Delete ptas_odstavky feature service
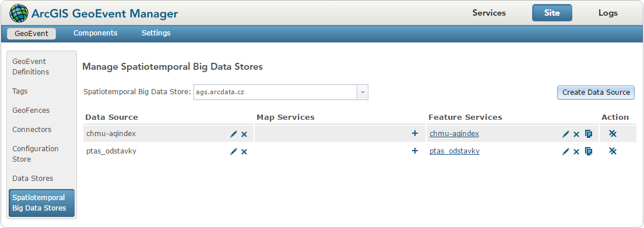 point(576,152)
